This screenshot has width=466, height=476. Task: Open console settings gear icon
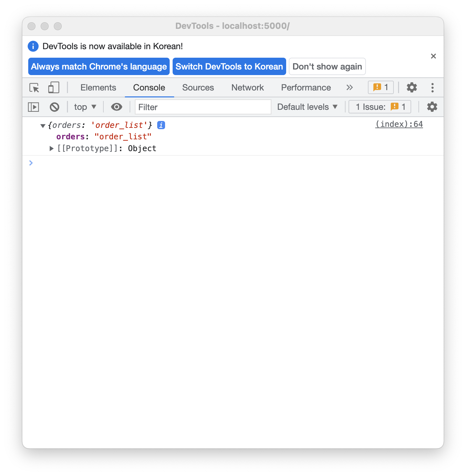(x=432, y=107)
